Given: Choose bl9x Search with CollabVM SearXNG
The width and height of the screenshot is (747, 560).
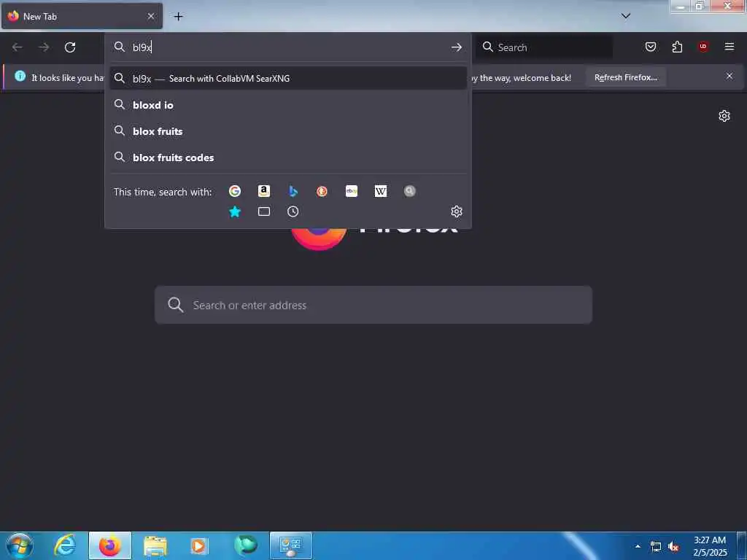Looking at the screenshot, I should 287,78.
